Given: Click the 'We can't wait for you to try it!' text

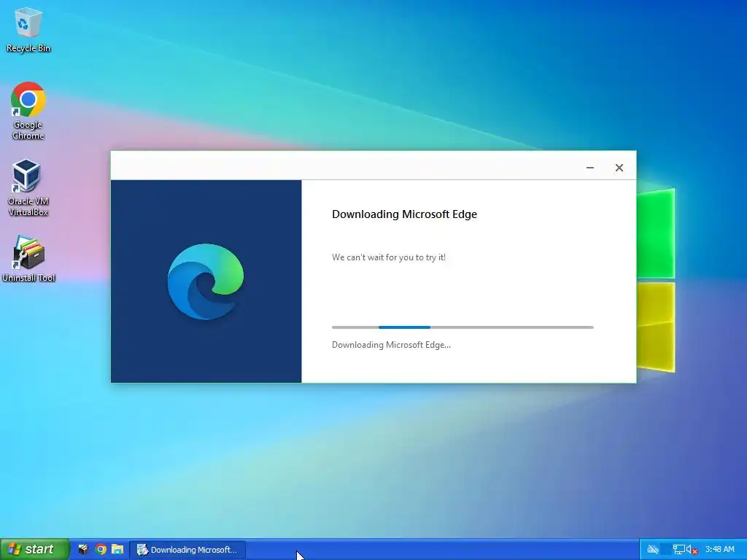Looking at the screenshot, I should 389,257.
